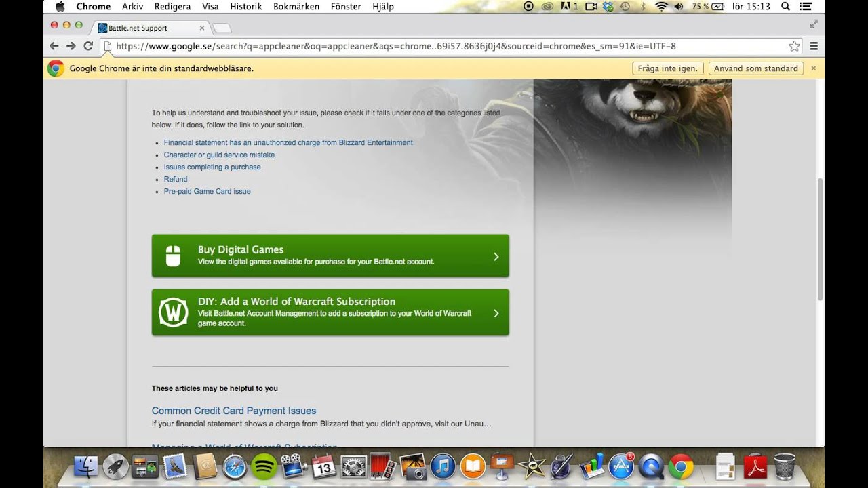Launch QuickTime Player from the Dock

pos(651,467)
